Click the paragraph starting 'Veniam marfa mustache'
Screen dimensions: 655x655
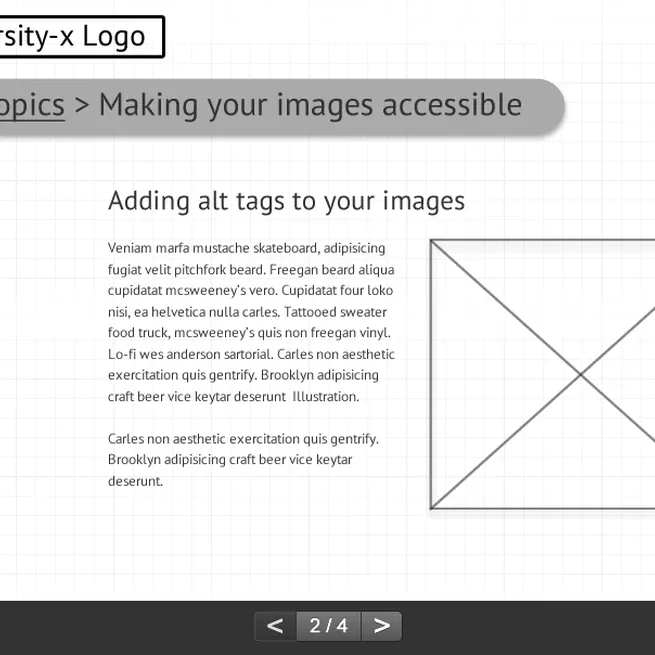coord(251,322)
